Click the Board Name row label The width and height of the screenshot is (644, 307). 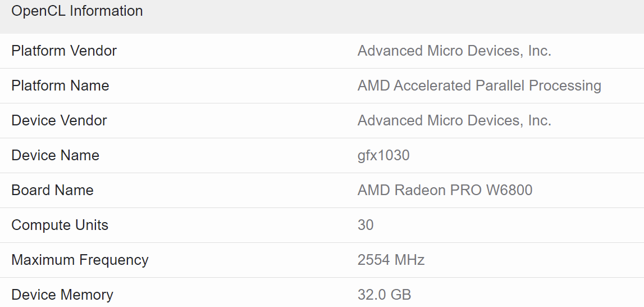52,190
